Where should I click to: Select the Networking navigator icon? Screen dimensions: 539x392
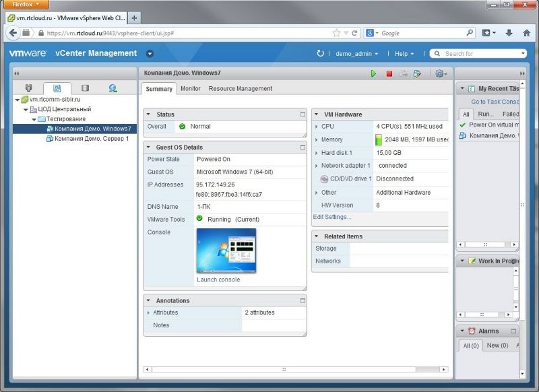click(113, 88)
